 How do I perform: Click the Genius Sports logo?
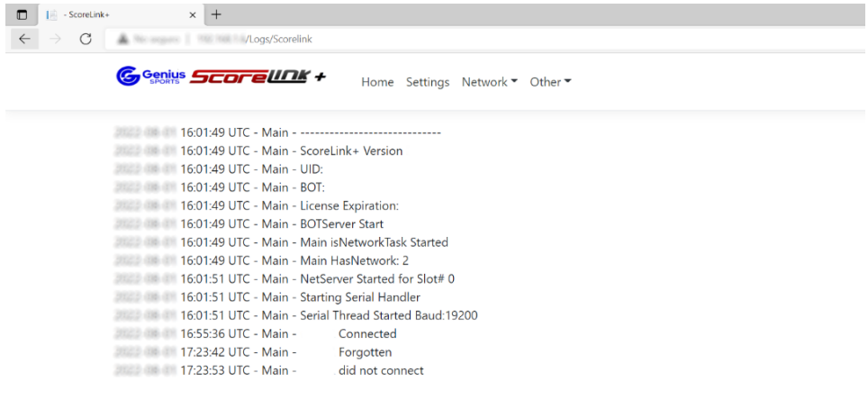[150, 77]
